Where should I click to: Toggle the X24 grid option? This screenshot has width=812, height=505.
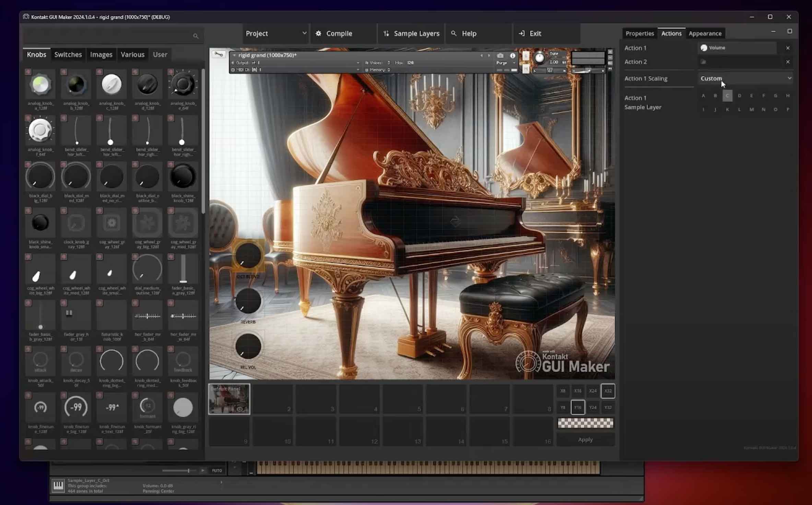(x=593, y=391)
